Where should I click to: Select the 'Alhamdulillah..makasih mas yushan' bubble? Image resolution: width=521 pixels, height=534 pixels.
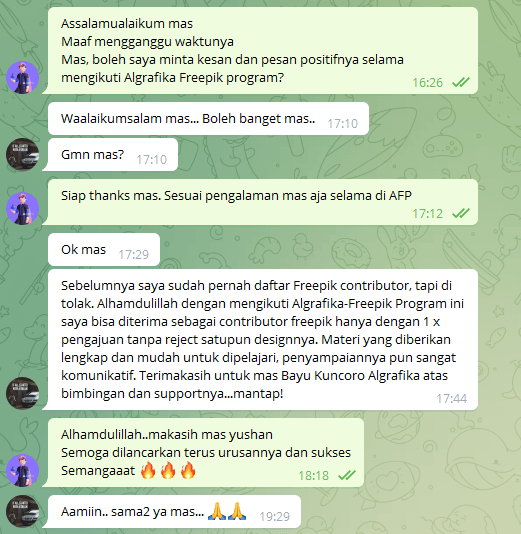point(206,453)
